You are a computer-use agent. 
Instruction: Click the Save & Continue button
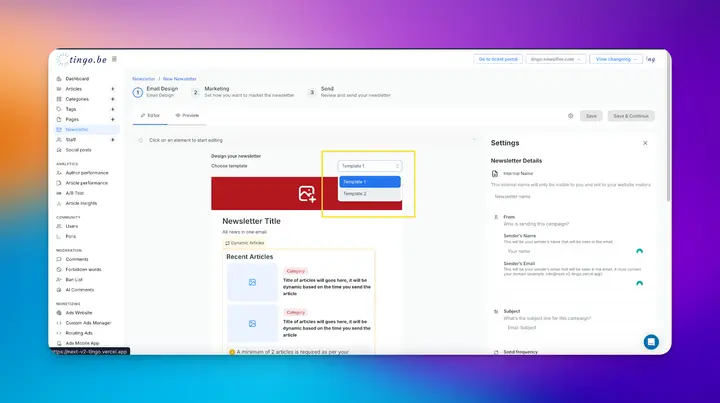(x=631, y=116)
